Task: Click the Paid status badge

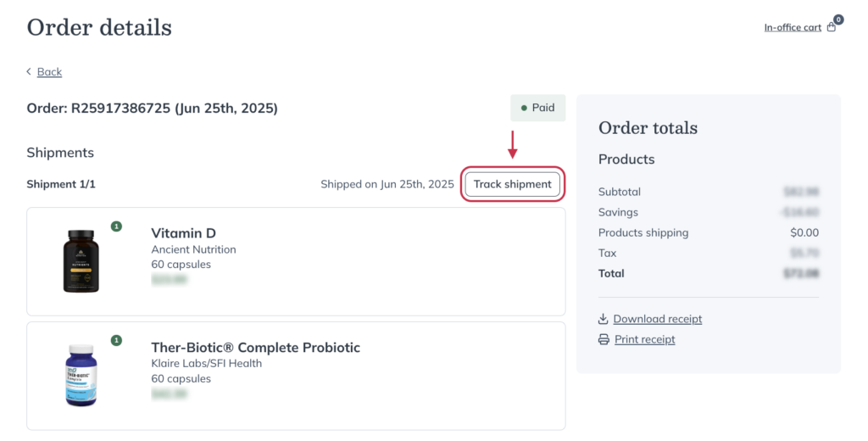Action: click(x=537, y=108)
